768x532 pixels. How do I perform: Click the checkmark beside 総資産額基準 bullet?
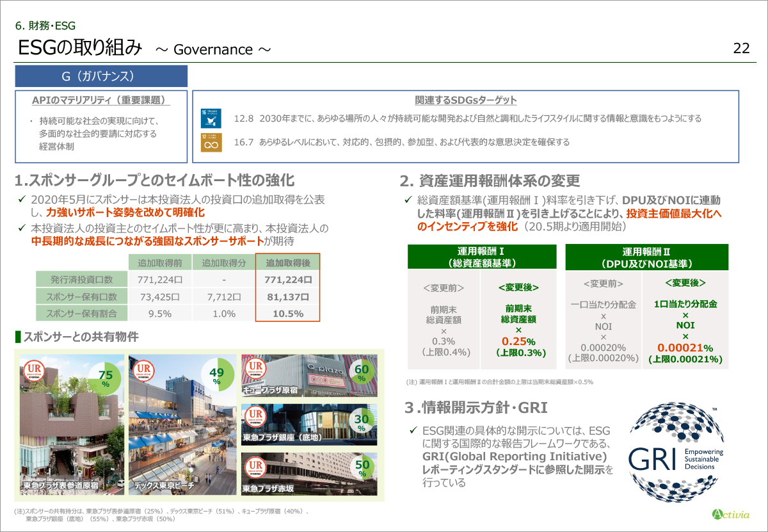coord(407,200)
